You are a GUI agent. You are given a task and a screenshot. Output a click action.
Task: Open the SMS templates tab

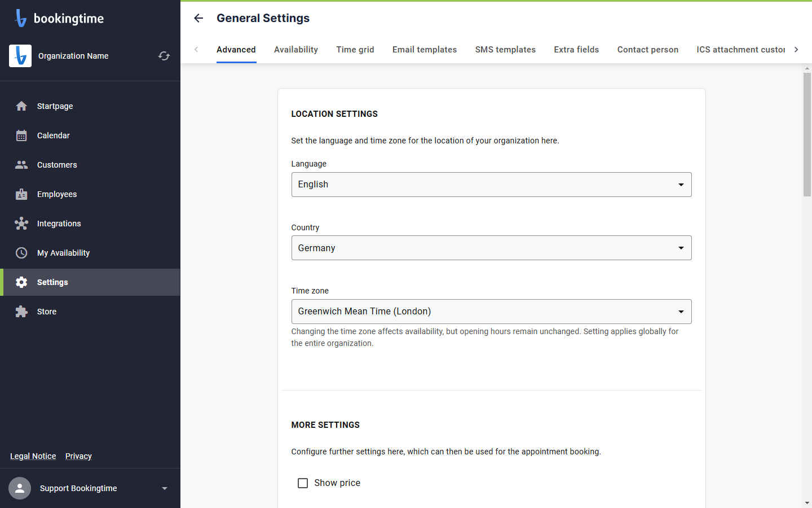click(505, 50)
